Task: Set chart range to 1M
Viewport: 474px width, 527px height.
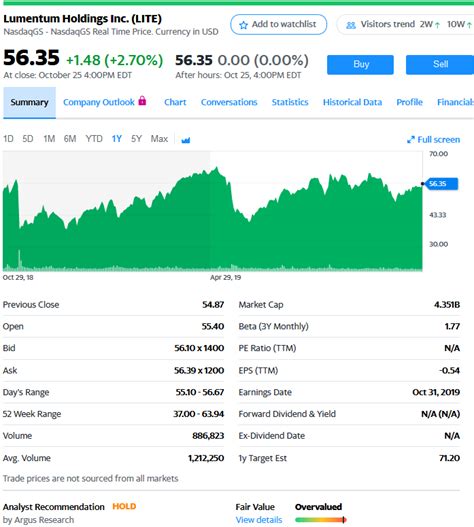Action: [49, 139]
